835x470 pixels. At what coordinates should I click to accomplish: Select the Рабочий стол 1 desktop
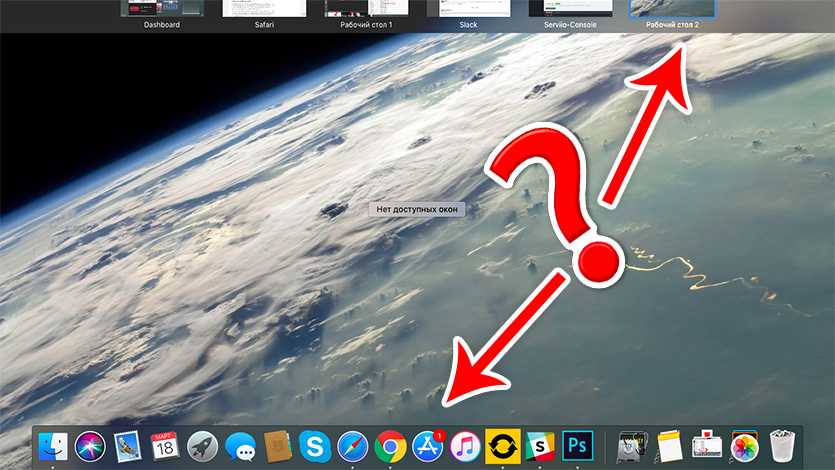click(x=361, y=9)
